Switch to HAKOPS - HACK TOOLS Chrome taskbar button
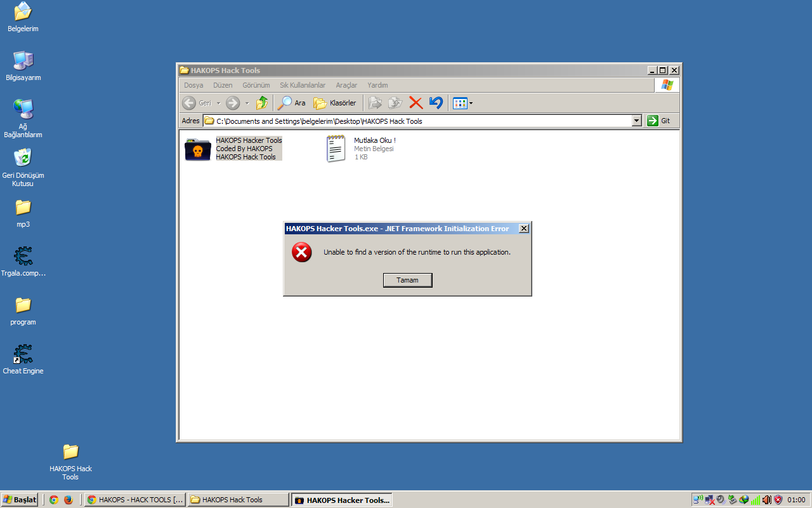The width and height of the screenshot is (812, 508). tap(136, 500)
